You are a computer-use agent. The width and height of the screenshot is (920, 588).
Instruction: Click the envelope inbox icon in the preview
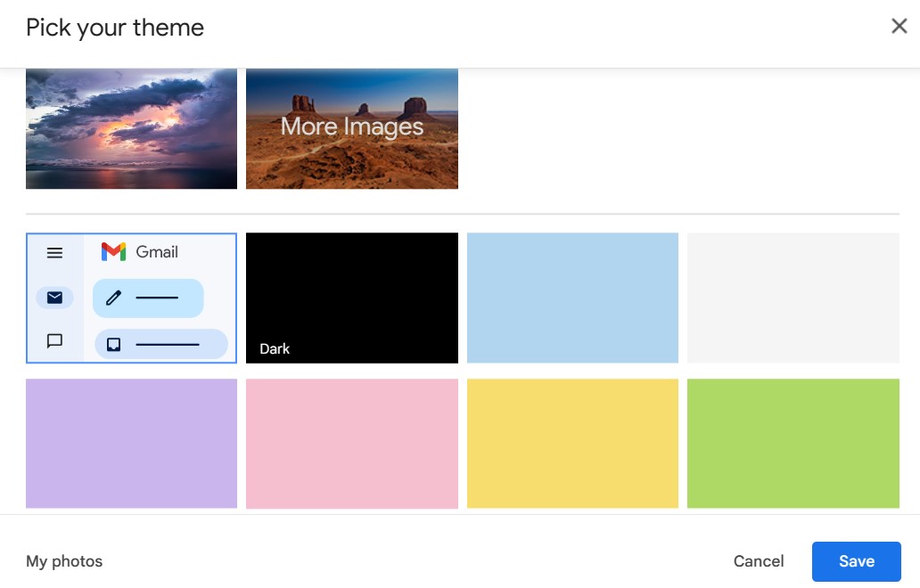pyautogui.click(x=55, y=298)
